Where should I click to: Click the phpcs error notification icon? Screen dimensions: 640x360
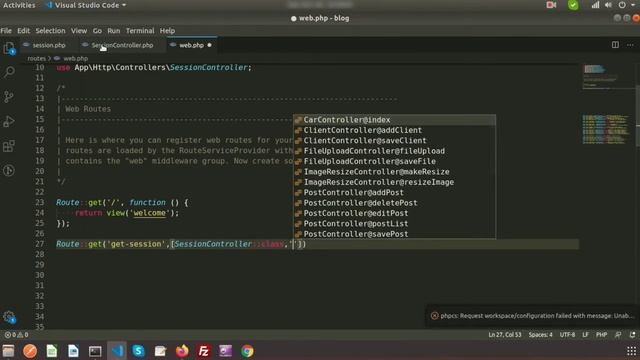434,316
